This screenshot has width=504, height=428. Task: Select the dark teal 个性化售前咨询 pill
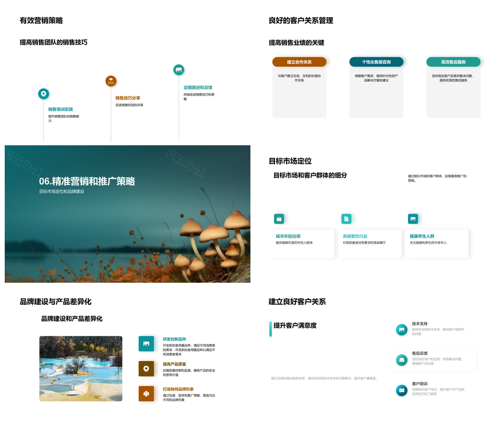[376, 62]
